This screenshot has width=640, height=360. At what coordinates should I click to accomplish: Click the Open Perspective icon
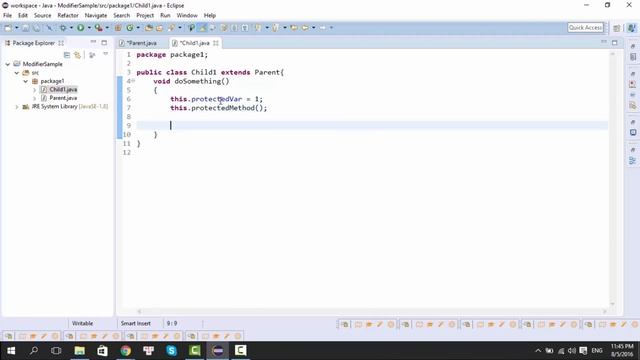617,28
